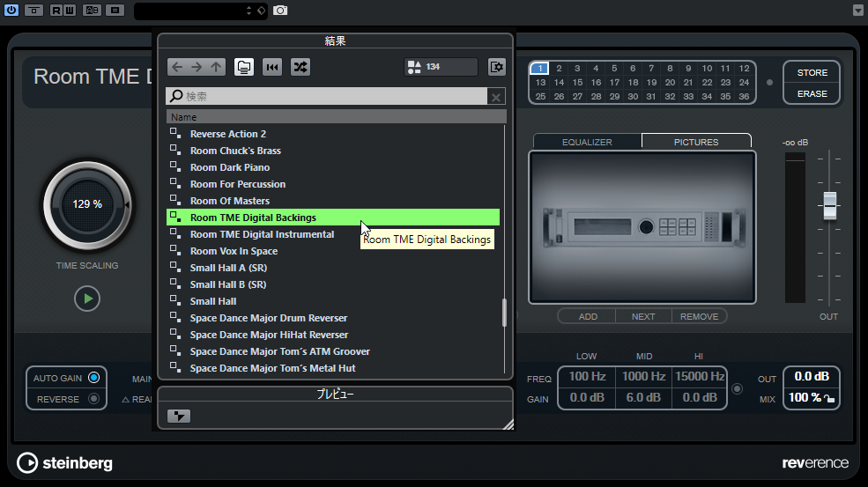Screen dimensions: 868x487
Task: Select preset Room Of Masters
Action: click(333, 201)
